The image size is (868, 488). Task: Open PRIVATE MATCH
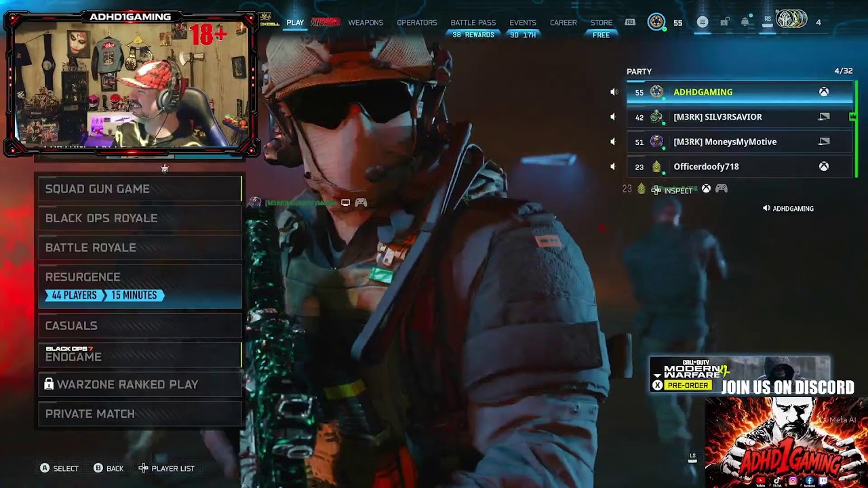pyautogui.click(x=140, y=414)
